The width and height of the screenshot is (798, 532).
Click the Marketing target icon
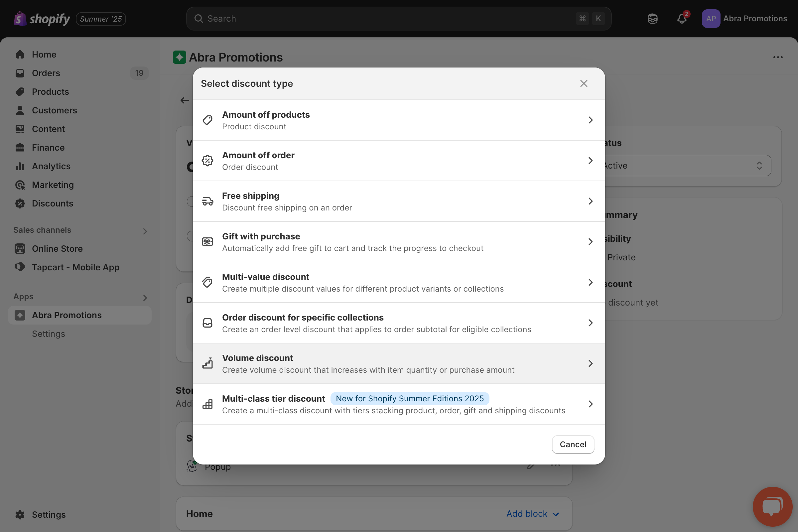[x=20, y=185]
